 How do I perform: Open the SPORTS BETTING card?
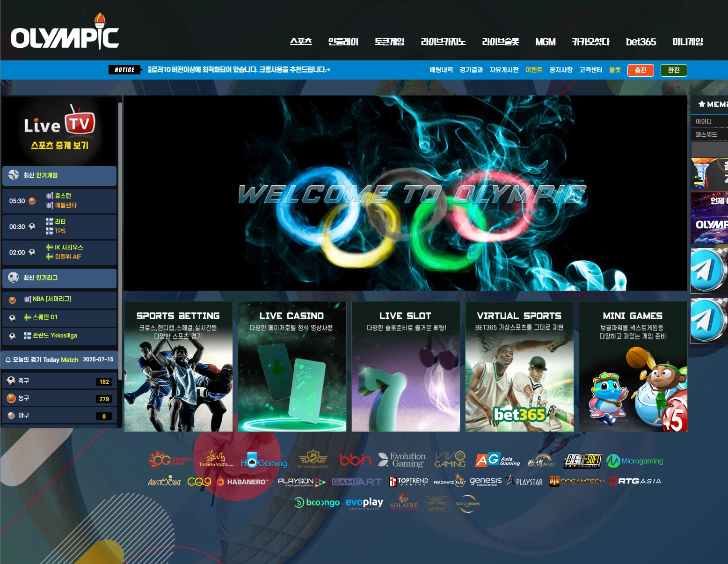pyautogui.click(x=178, y=366)
